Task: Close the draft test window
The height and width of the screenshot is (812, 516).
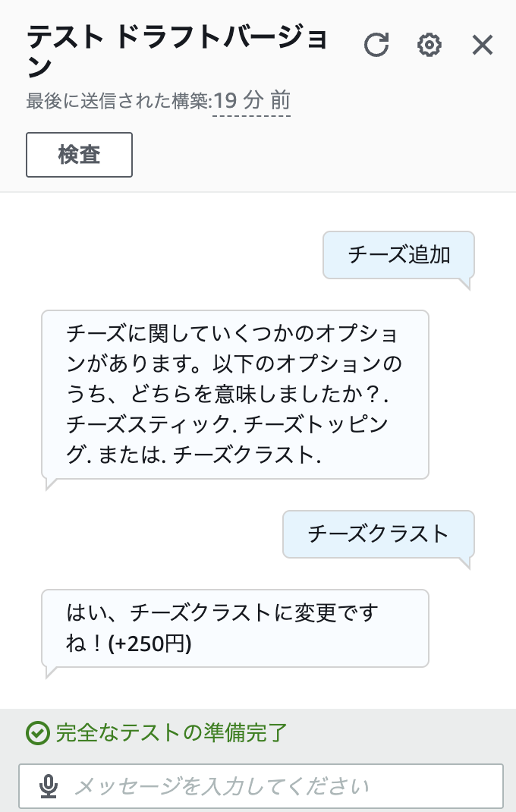Action: click(483, 46)
